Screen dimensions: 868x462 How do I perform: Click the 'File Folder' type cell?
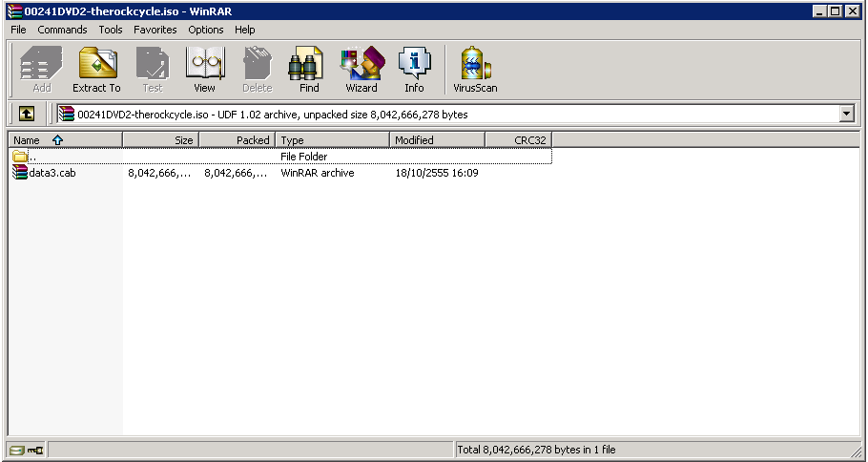304,157
